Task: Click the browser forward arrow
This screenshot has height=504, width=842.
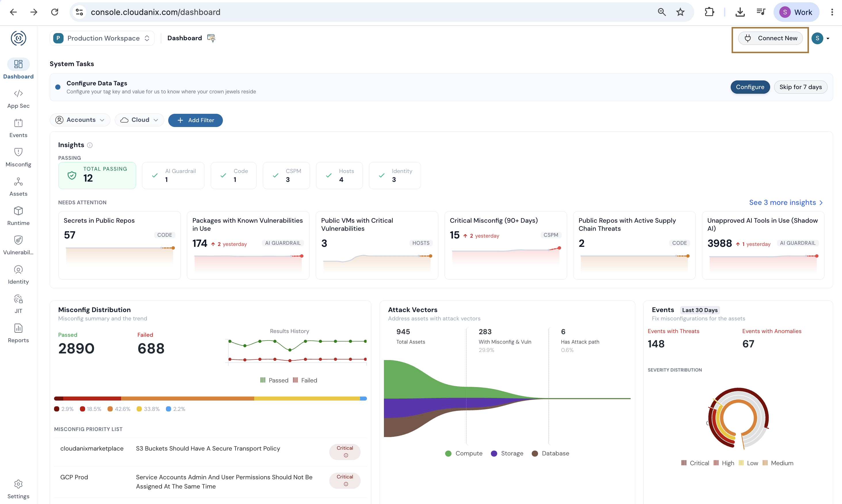Action: [x=34, y=12]
